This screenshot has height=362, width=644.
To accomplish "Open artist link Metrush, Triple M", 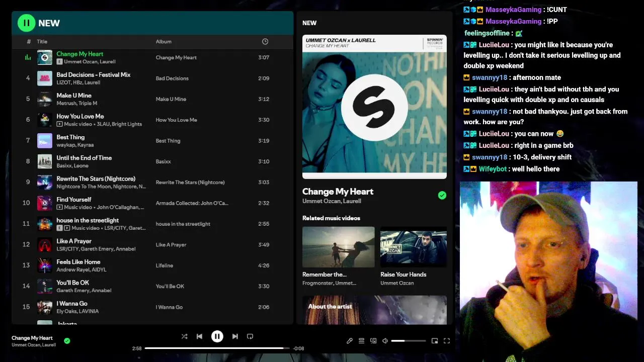I will coord(77,103).
